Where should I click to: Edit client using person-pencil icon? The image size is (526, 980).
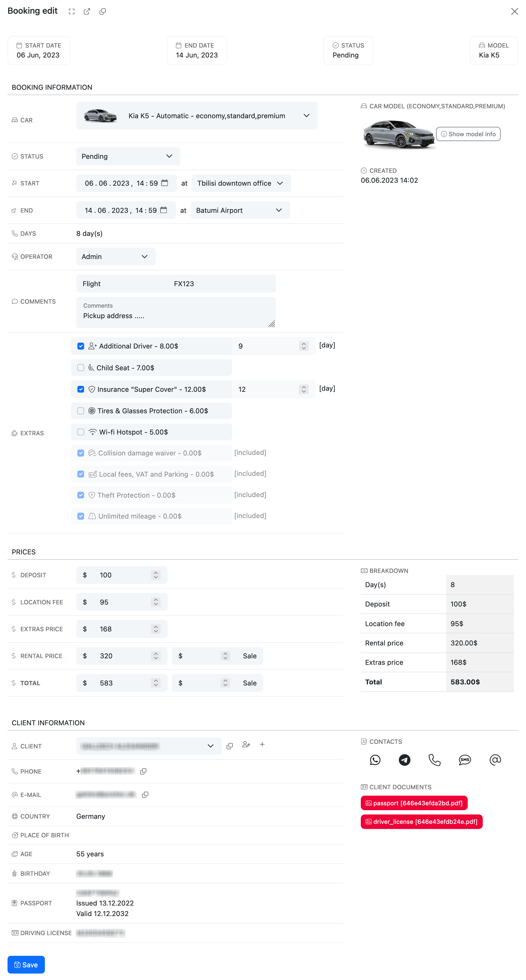tap(246, 745)
